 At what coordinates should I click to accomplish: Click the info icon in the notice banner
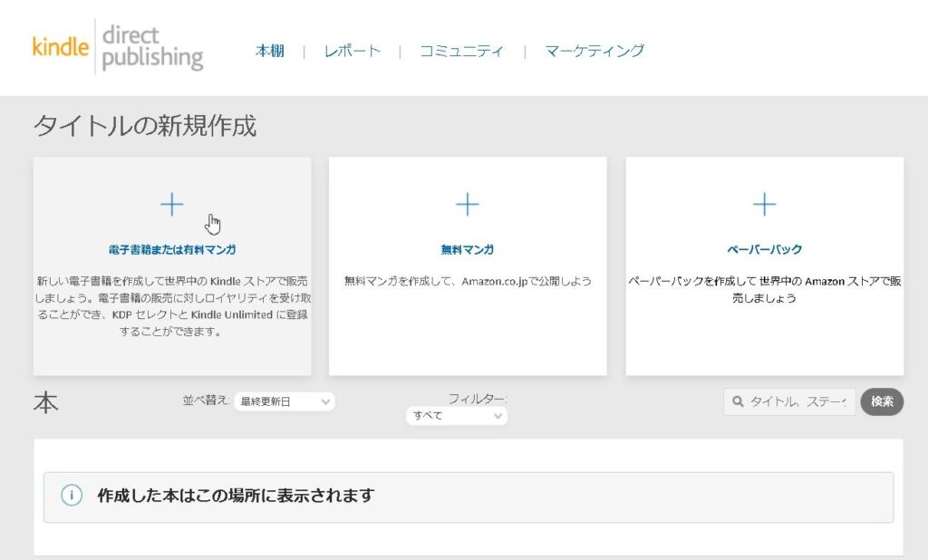click(x=72, y=496)
